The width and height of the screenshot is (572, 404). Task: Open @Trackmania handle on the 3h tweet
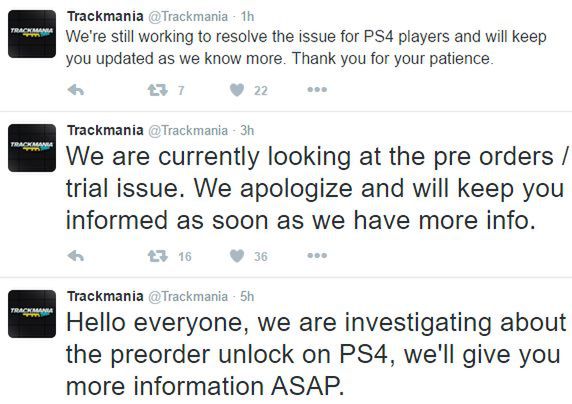tap(188, 130)
